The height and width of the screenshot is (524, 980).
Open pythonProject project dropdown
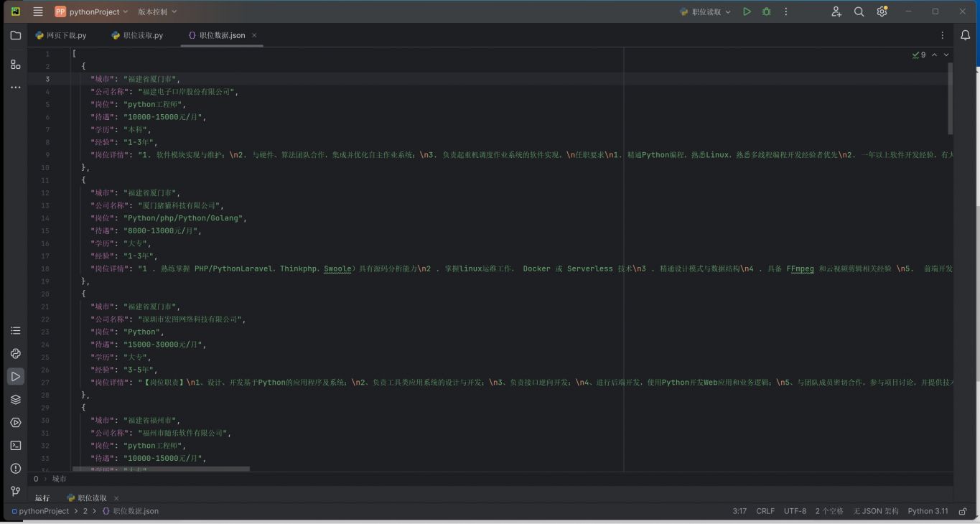91,11
